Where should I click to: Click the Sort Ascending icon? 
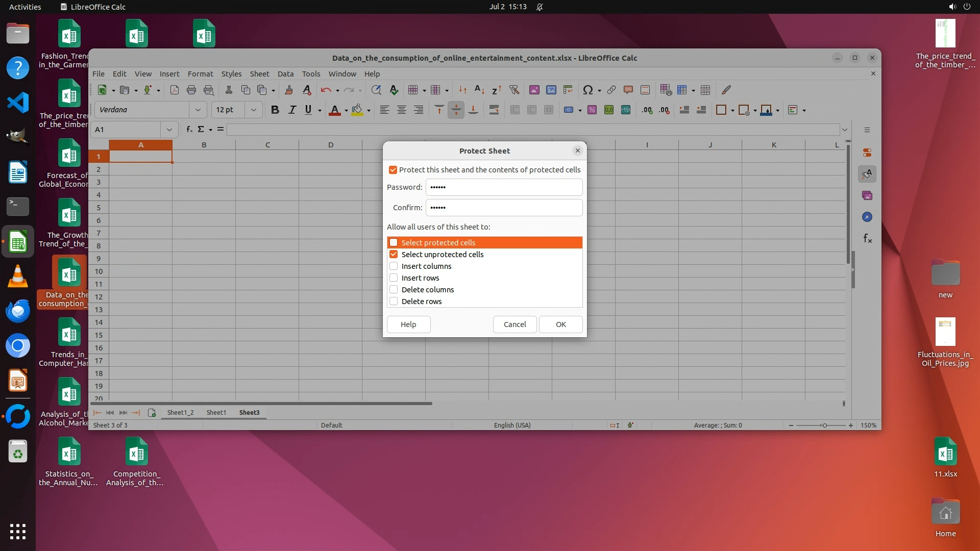pos(479,90)
